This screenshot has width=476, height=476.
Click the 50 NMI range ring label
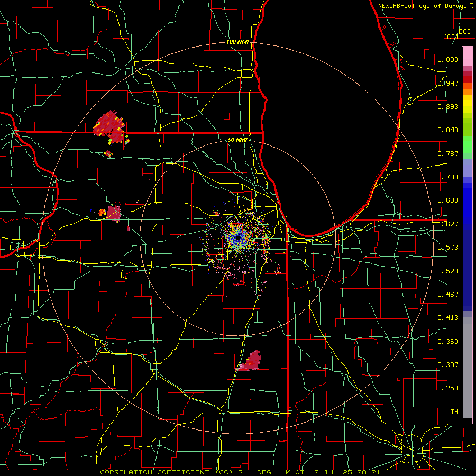(x=237, y=140)
